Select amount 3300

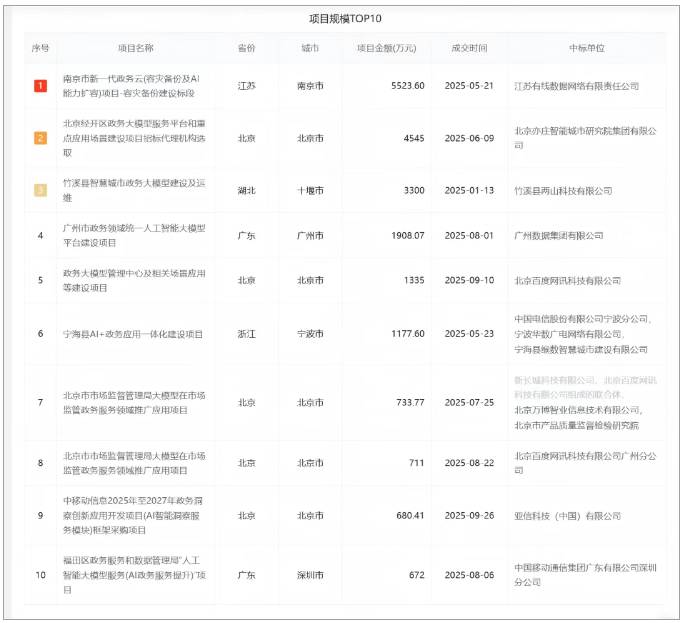click(414, 190)
